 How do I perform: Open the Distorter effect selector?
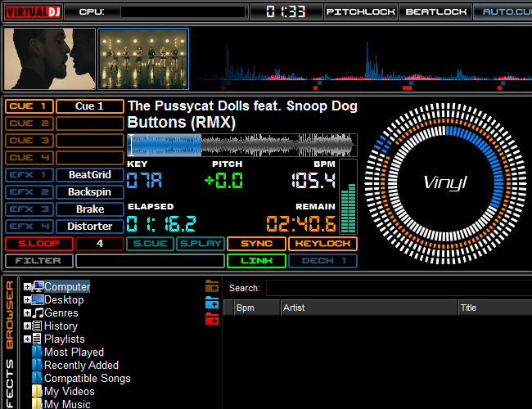89,227
